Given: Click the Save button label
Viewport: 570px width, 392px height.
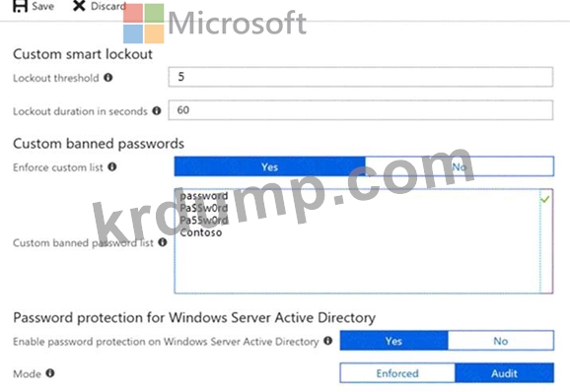Looking at the screenshot, I should coord(42,6).
